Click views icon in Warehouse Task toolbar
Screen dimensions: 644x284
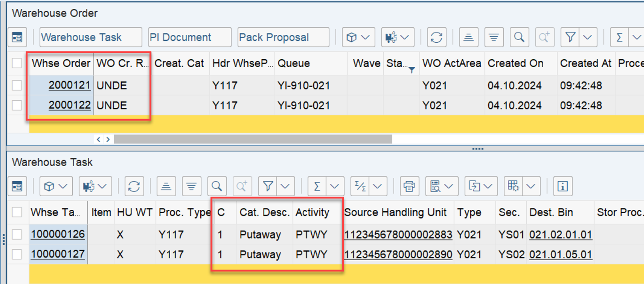[x=435, y=186]
